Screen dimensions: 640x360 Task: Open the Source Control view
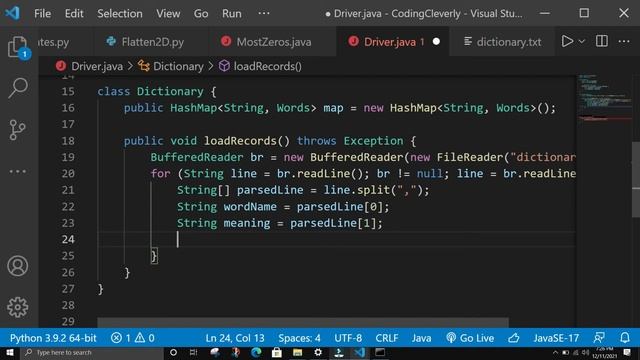point(17,130)
